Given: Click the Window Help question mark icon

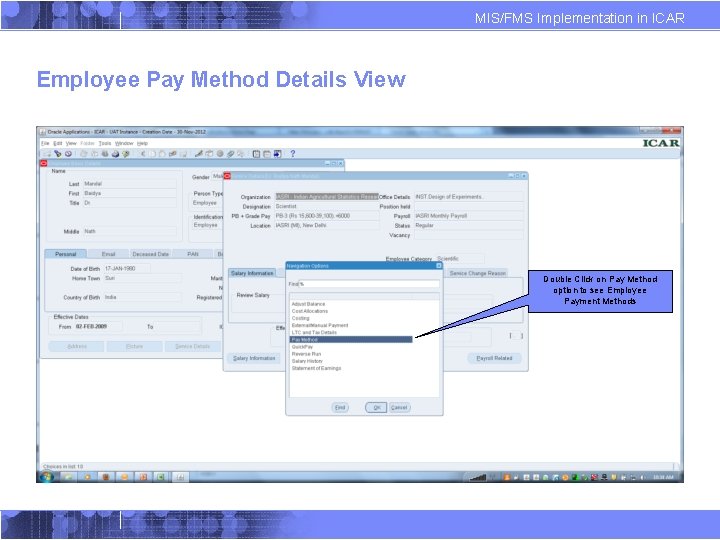Looking at the screenshot, I should (292, 154).
